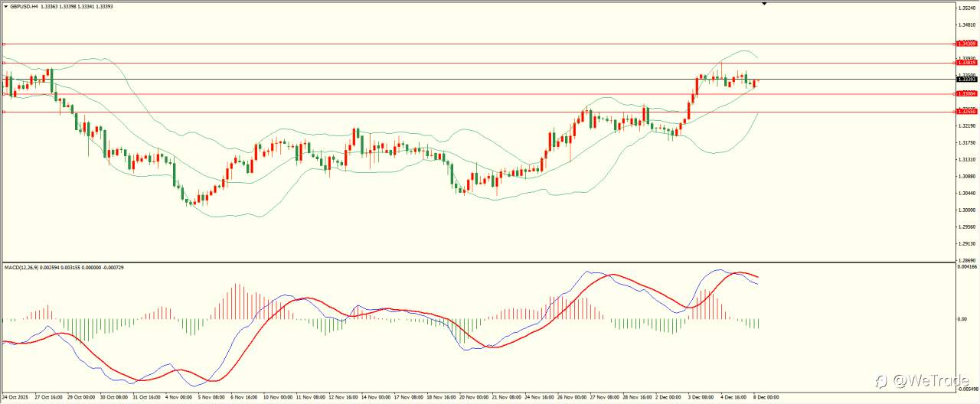The image size is (980, 404).
Task: Select the left handle of the 1.32550 line
Action: [x=4, y=112]
